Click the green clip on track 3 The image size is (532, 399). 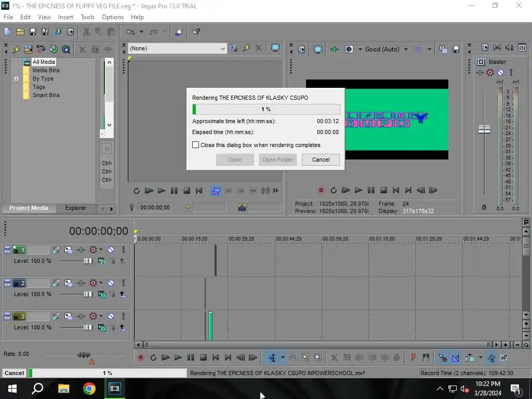pos(210,326)
